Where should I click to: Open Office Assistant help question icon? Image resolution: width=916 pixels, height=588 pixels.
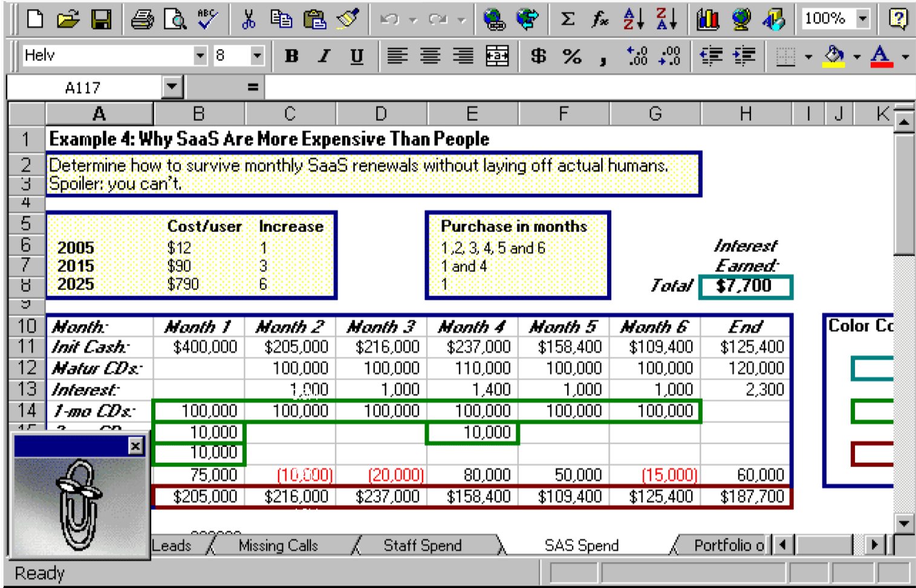click(898, 19)
